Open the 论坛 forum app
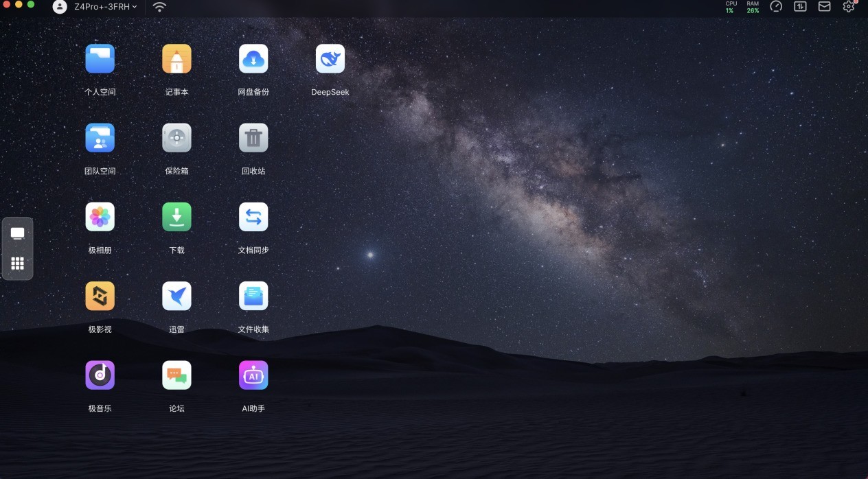This screenshot has width=868, height=479. coord(176,375)
